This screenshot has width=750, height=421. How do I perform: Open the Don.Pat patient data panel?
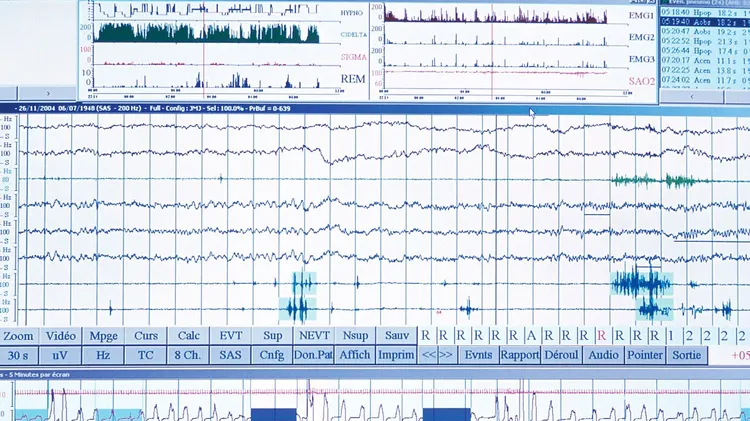[x=314, y=355]
